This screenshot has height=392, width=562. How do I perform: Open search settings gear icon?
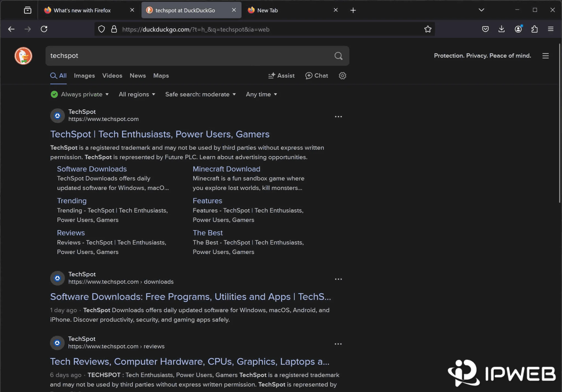tap(342, 76)
